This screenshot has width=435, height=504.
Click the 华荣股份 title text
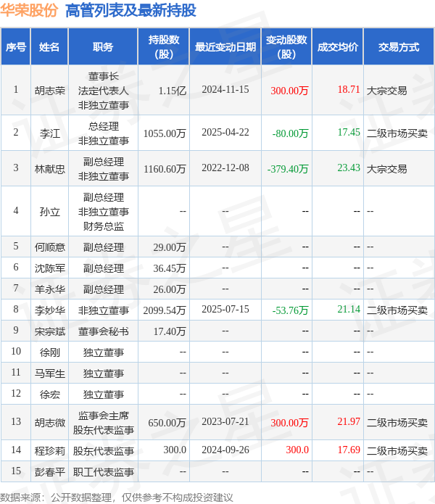click(x=29, y=10)
